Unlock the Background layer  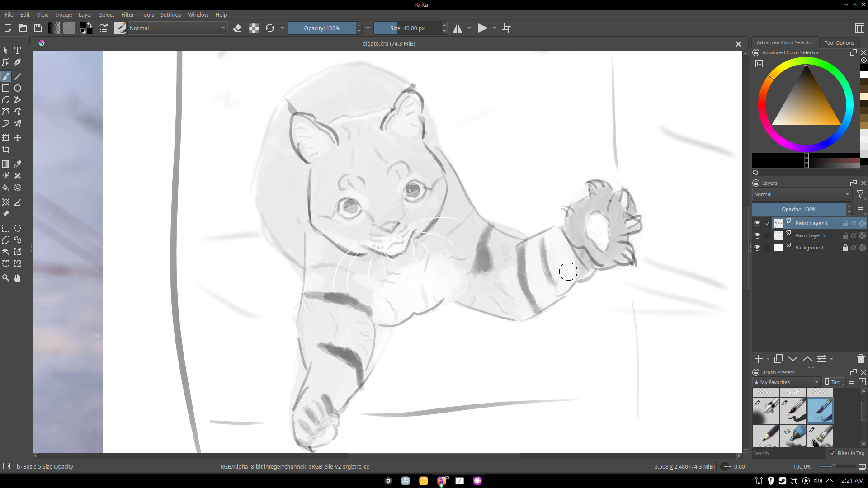[845, 248]
